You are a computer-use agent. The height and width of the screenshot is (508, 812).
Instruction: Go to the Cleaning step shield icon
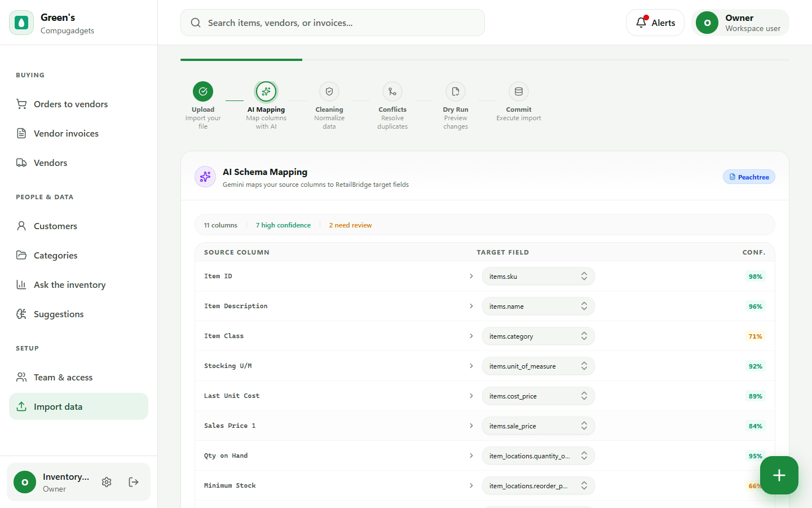pos(329,91)
